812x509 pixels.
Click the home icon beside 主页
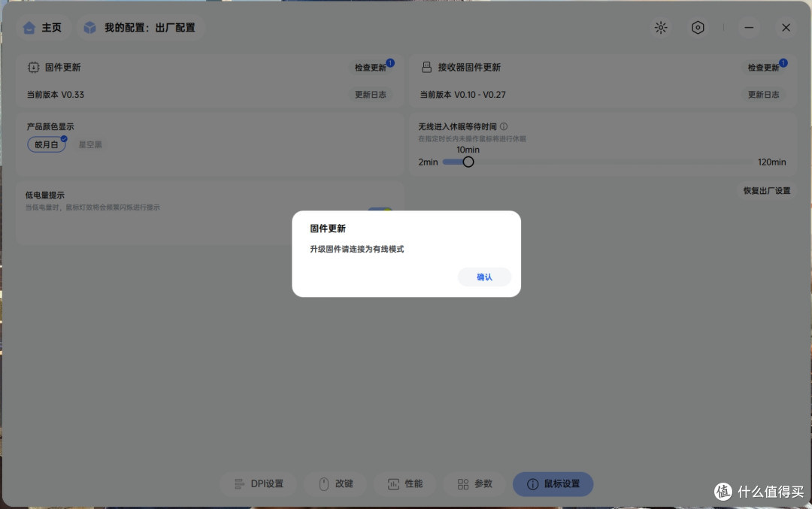(29, 28)
